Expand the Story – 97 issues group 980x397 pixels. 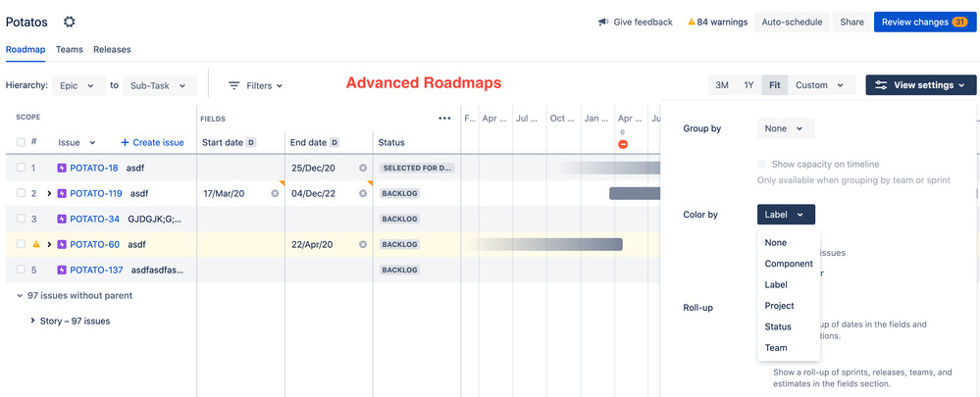click(x=32, y=322)
